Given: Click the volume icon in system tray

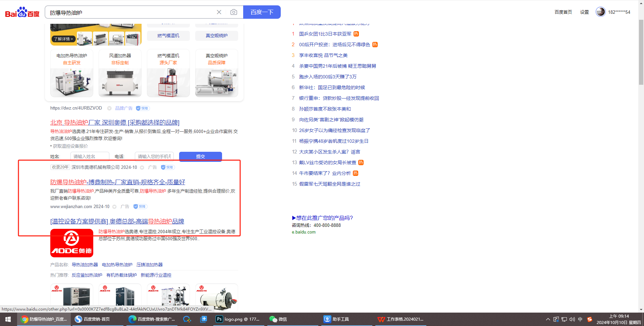Looking at the screenshot, I should click(572, 319).
